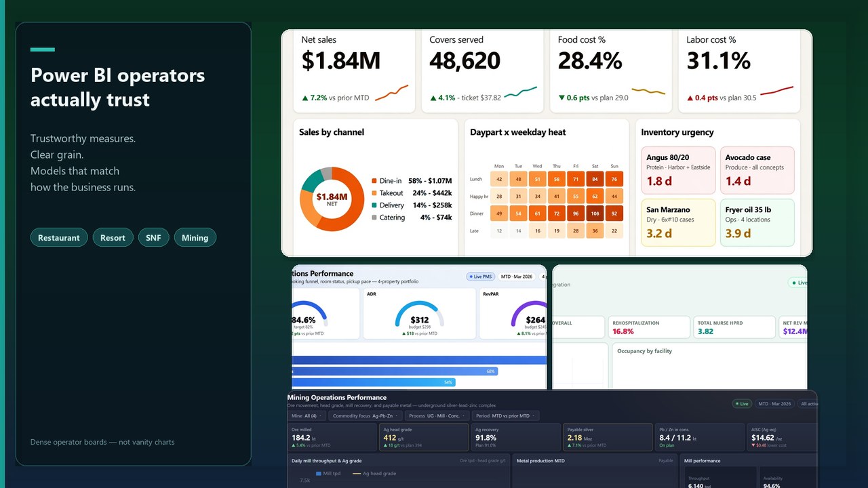868x488 pixels.
Task: Open the Avocado case inventory card
Action: [757, 171]
